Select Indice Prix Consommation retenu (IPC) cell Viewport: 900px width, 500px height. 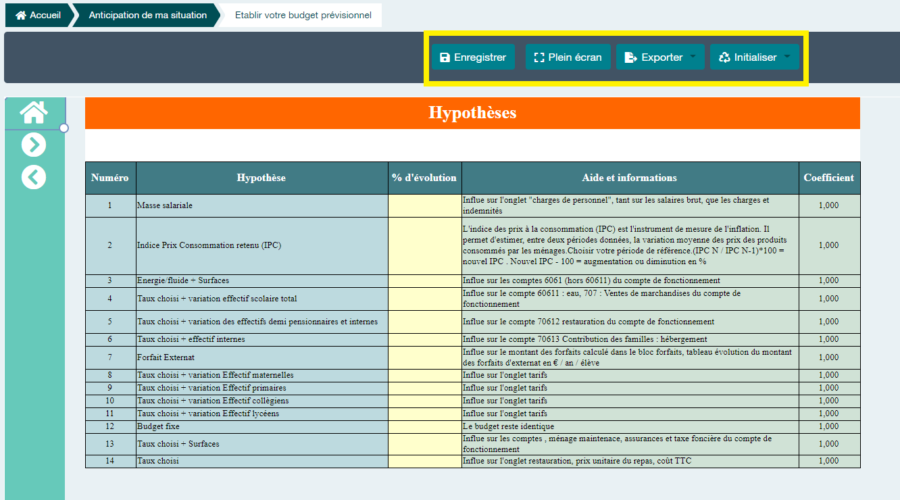tap(262, 246)
